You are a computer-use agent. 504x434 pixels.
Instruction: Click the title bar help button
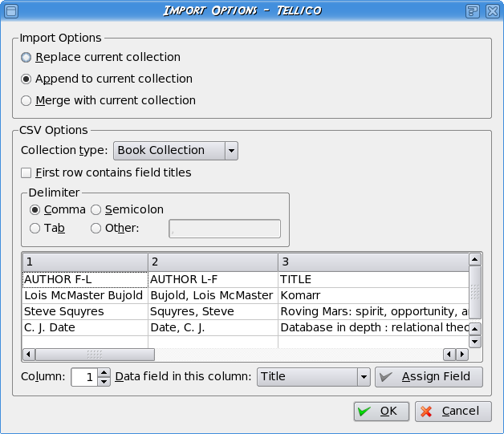tap(473, 11)
